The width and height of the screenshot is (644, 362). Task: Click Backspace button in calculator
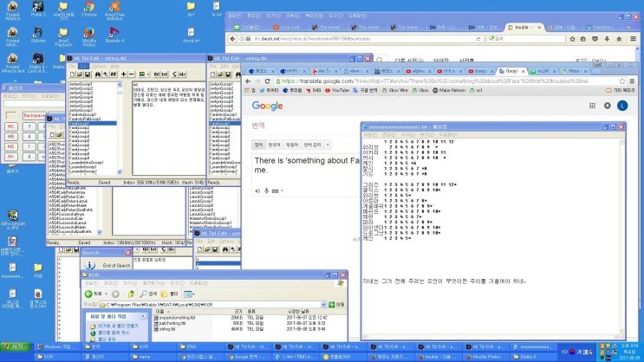[x=34, y=116]
